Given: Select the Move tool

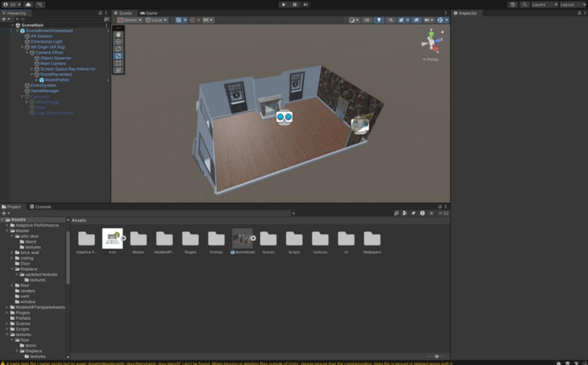Looking at the screenshot, I should [118, 42].
